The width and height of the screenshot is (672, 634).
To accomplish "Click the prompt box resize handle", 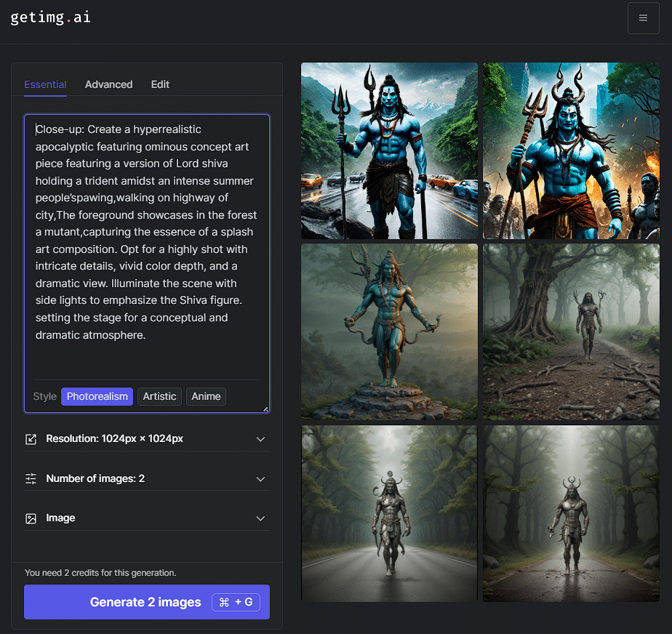I will click(265, 409).
